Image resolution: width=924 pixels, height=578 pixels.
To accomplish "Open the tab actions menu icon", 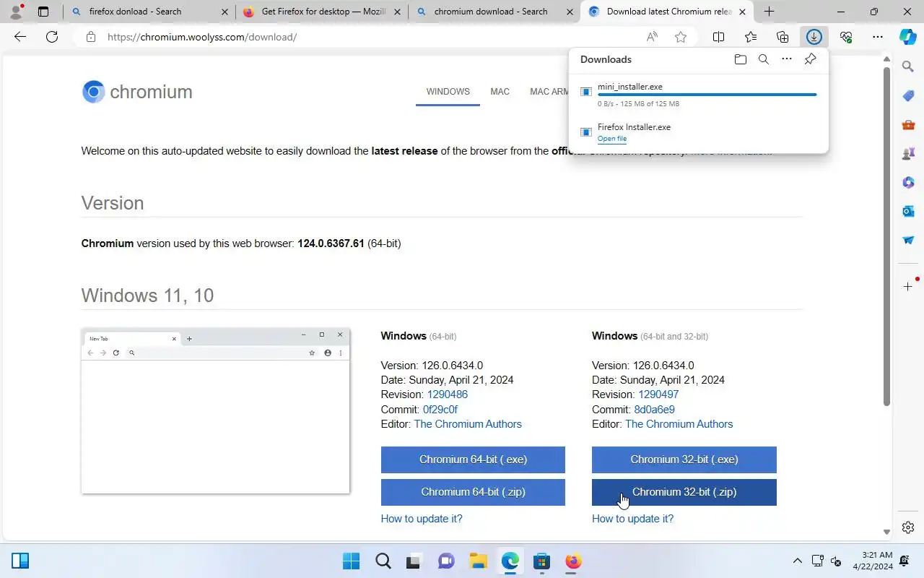I will tap(43, 12).
